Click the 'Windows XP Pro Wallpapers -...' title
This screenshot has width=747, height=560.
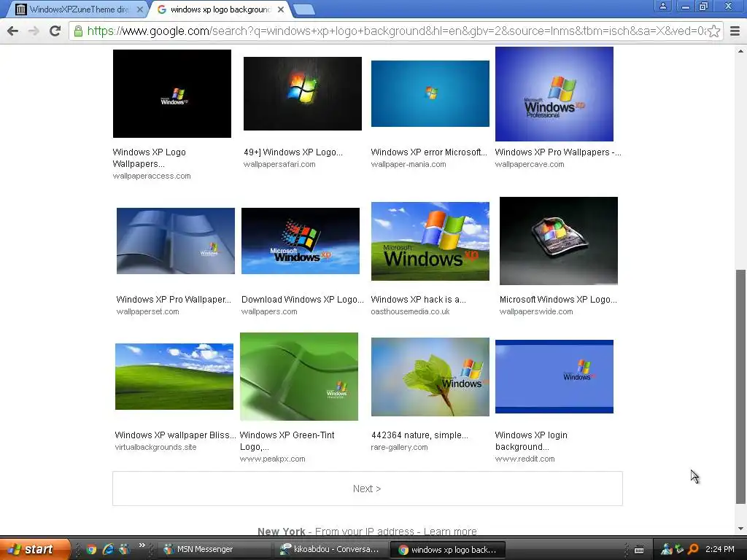click(558, 152)
